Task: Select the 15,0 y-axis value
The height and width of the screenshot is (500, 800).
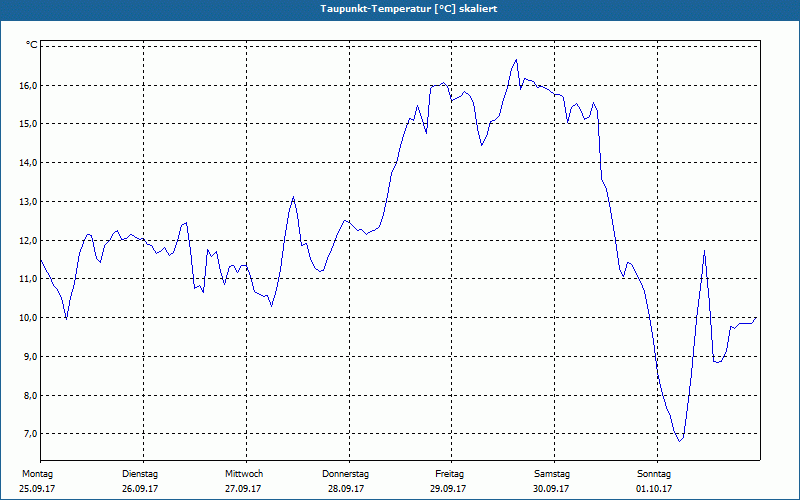Action: [29, 124]
